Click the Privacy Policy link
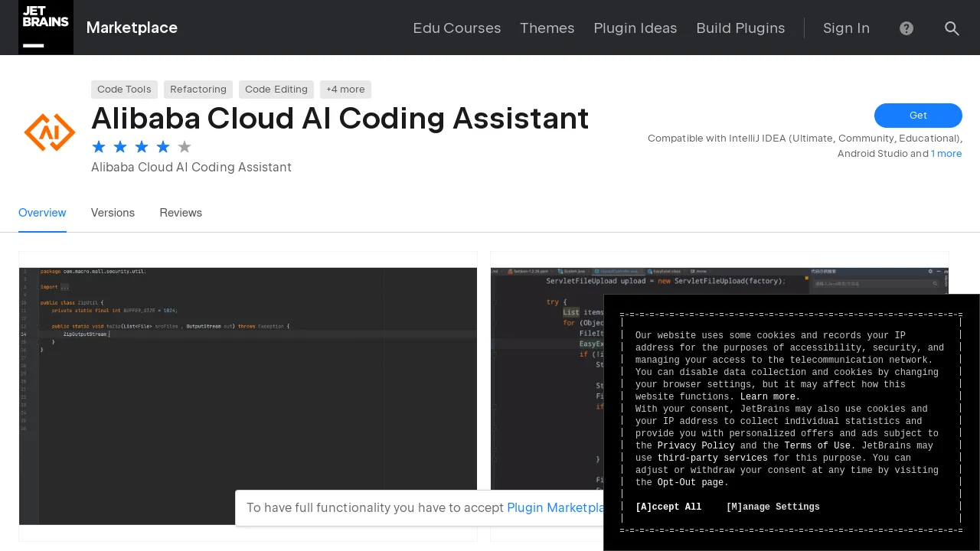This screenshot has height=551, width=980. coord(695,445)
